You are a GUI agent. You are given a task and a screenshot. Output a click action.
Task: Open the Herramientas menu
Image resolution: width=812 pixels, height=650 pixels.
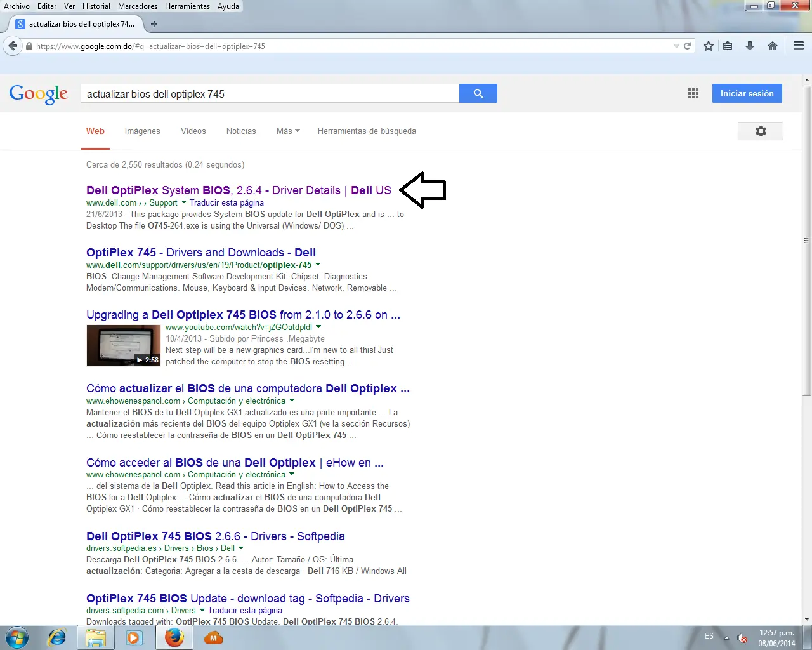tap(187, 6)
